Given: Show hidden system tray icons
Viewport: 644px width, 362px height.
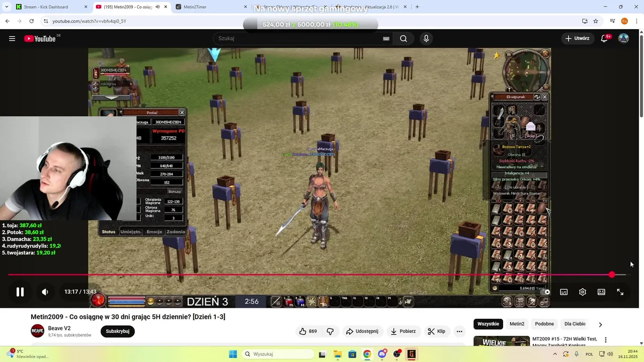Looking at the screenshot, I should pyautogui.click(x=555, y=354).
